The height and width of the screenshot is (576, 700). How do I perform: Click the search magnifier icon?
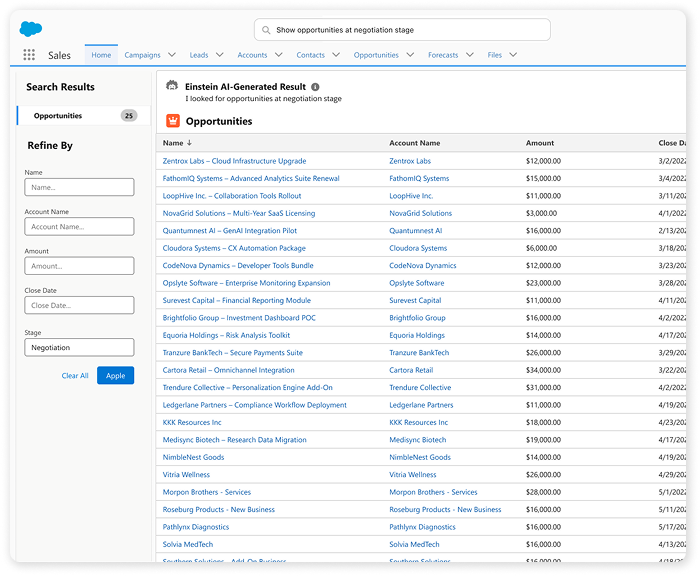tap(266, 30)
